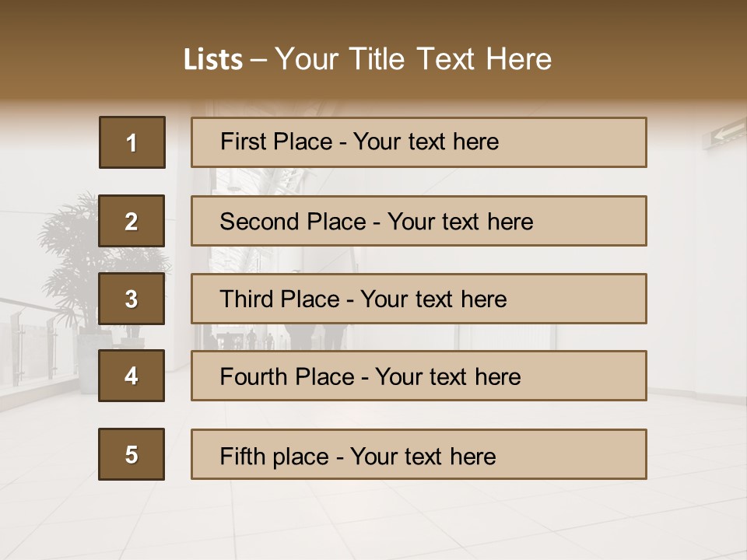Click the words 'Second Place'
Viewport: 747px width, 560px height.
pyautogui.click(x=293, y=222)
